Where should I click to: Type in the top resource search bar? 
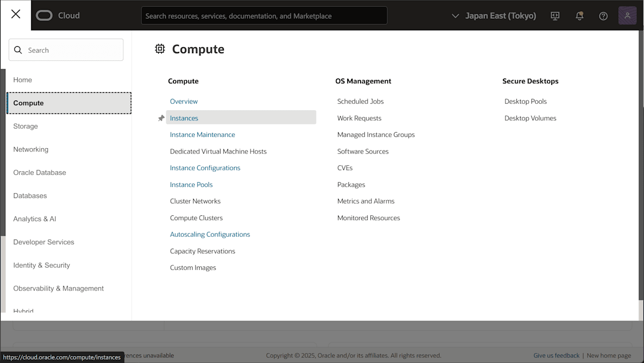(264, 16)
